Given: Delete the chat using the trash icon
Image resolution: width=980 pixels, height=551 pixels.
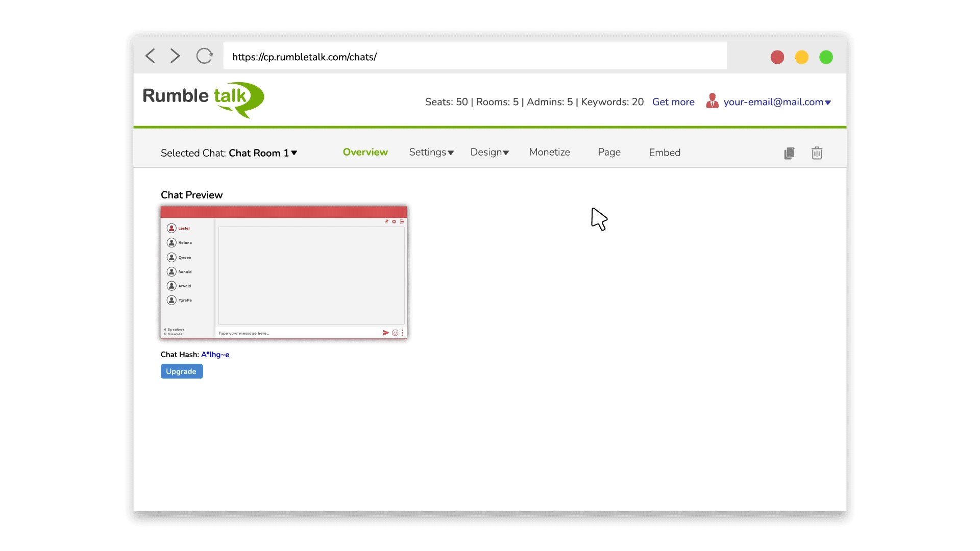Looking at the screenshot, I should click(817, 153).
